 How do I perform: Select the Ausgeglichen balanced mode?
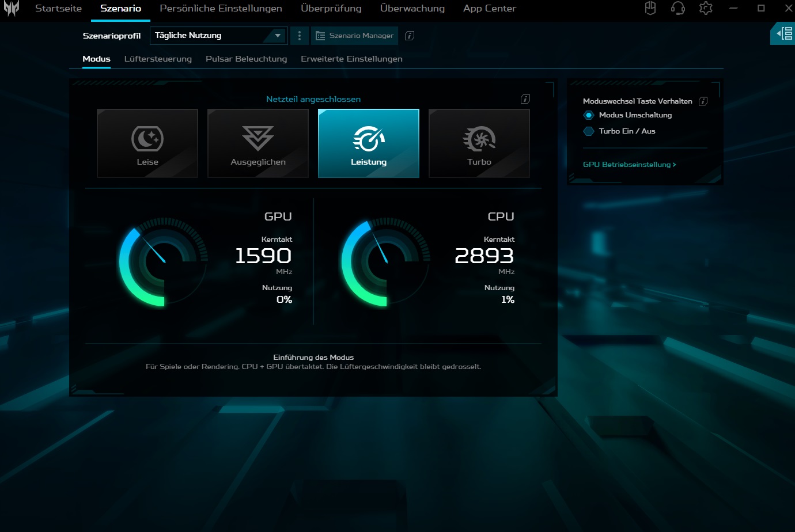[x=258, y=143]
